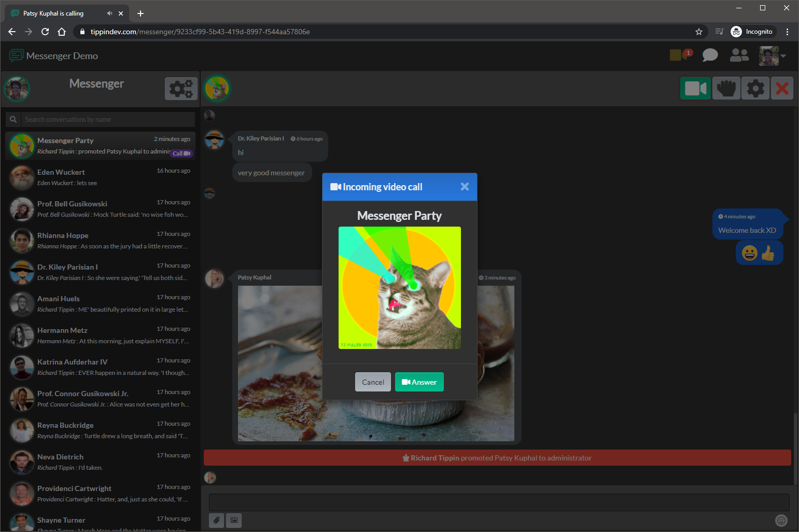This screenshot has height=532, width=799.
Task: Click the knock hand icon button
Action: pyautogui.click(x=726, y=89)
